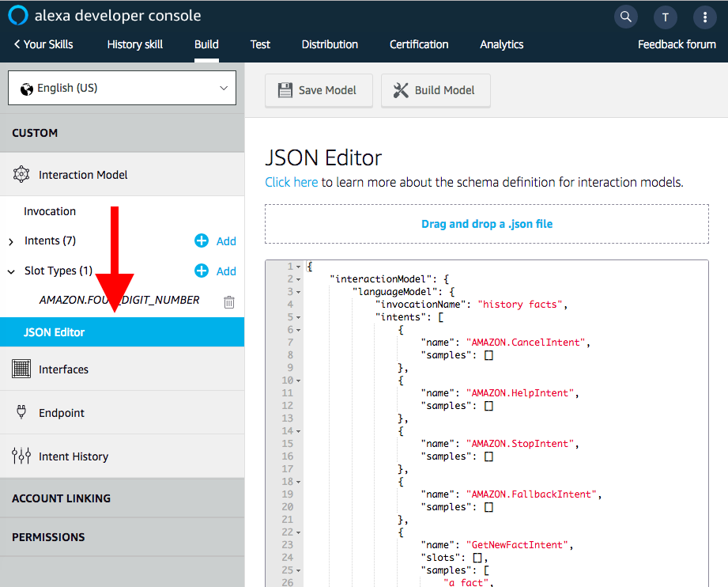The image size is (728, 587).
Task: Click the drag and drop .json file area
Action: [486, 224]
